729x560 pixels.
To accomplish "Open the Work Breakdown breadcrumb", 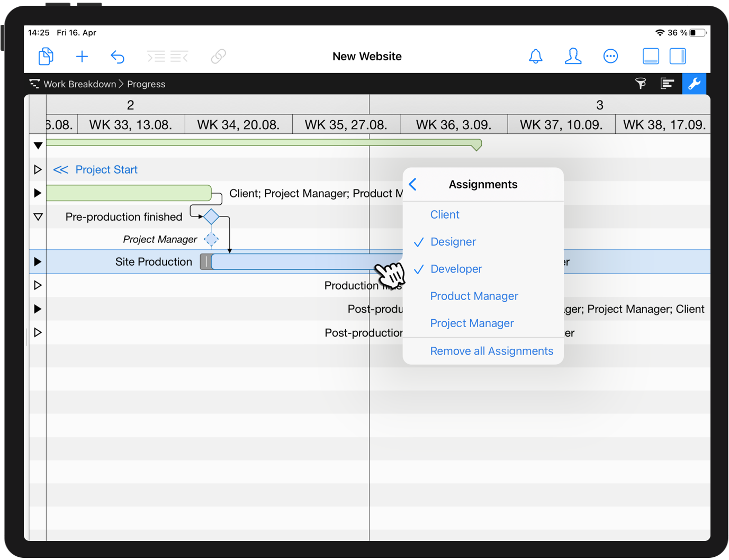I will [80, 84].
